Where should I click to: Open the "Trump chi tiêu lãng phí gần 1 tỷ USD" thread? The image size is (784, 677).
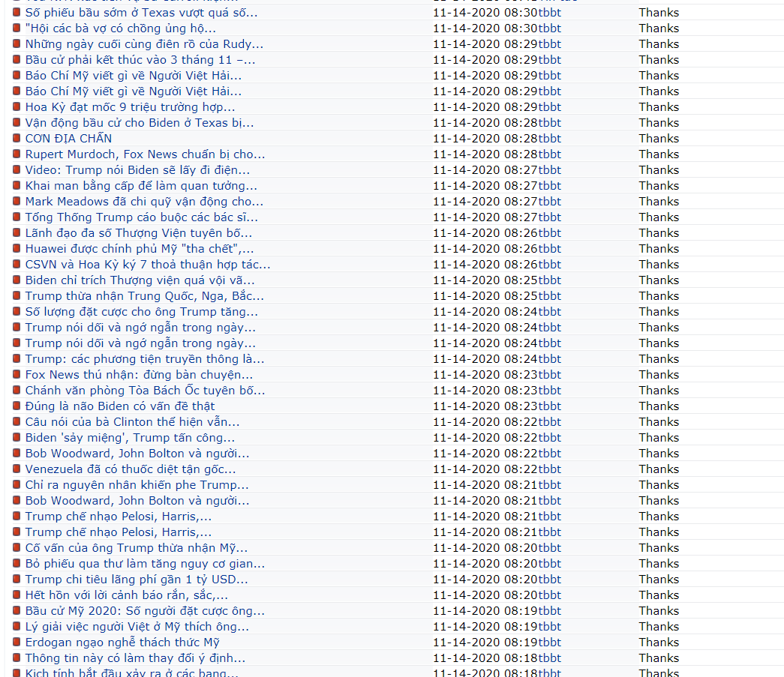[137, 580]
